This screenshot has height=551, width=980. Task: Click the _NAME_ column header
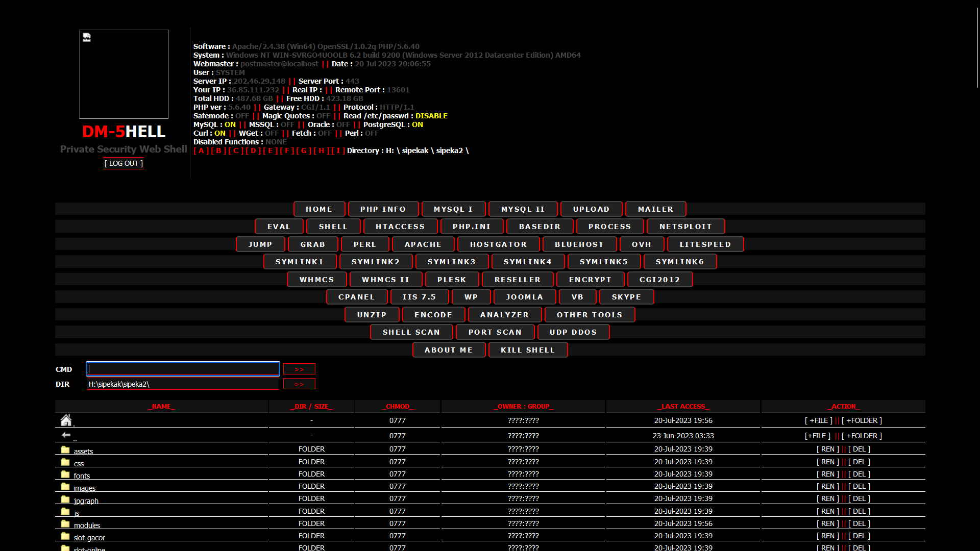click(x=162, y=407)
